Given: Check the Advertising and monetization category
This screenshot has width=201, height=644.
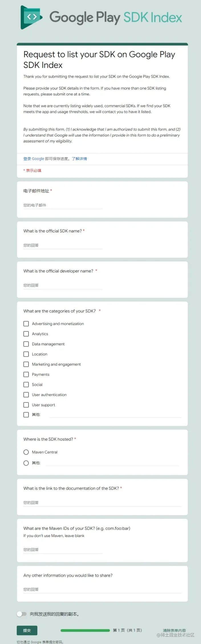Looking at the screenshot, I should [26, 323].
